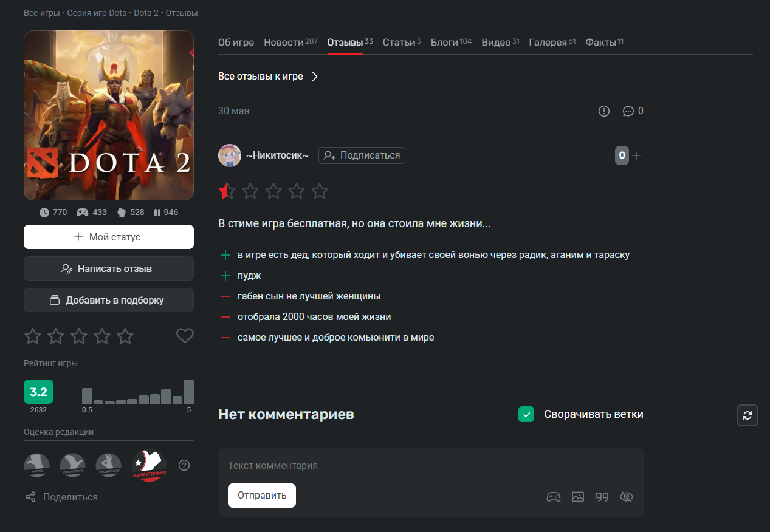
Task: Open 'Все игры' breadcrumb link
Action: coord(42,13)
